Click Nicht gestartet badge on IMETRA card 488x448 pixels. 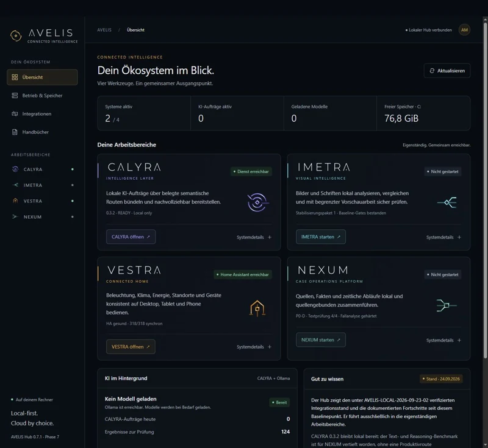point(443,172)
